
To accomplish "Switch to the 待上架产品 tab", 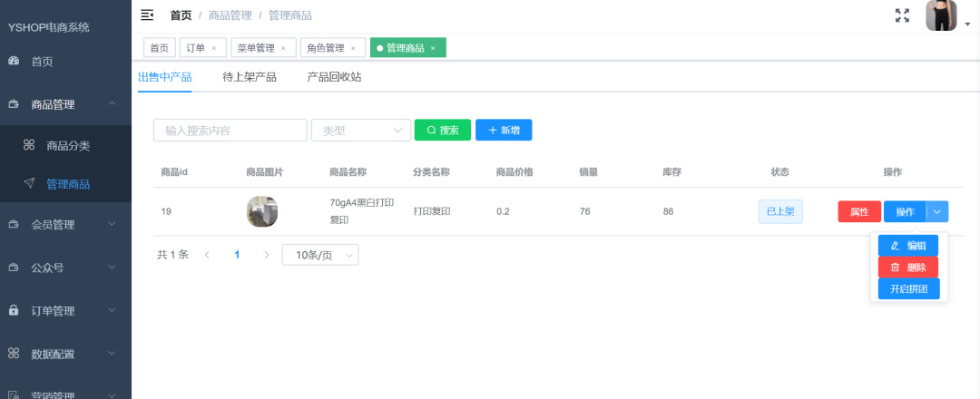I will pyautogui.click(x=250, y=77).
